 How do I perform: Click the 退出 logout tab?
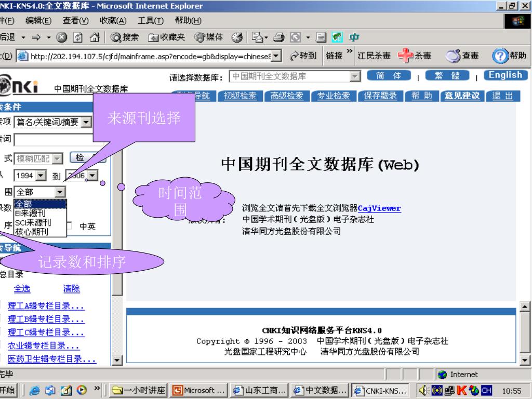[x=503, y=96]
